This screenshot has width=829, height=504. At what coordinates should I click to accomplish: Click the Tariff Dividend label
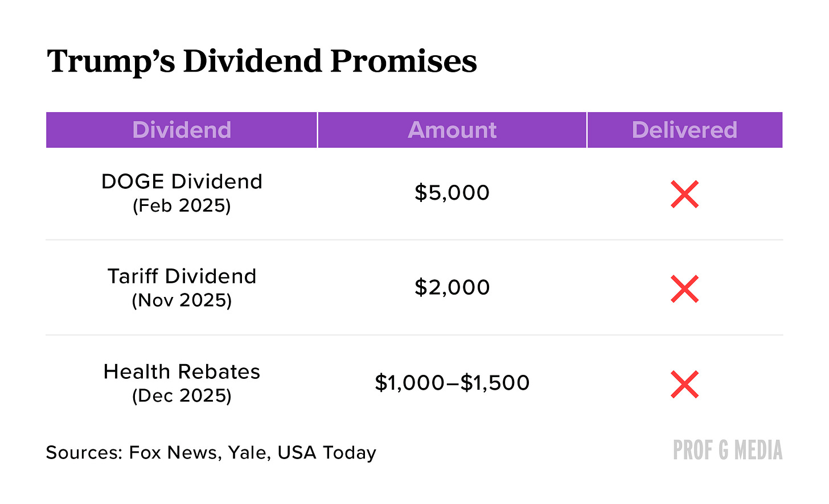(x=182, y=276)
